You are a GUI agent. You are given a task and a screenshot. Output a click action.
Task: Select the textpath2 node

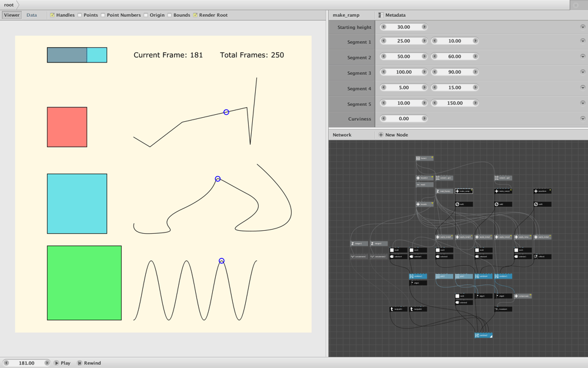[418, 309]
